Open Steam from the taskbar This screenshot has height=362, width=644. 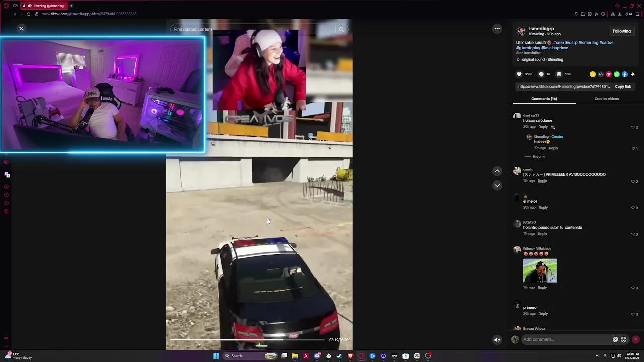coord(339,356)
